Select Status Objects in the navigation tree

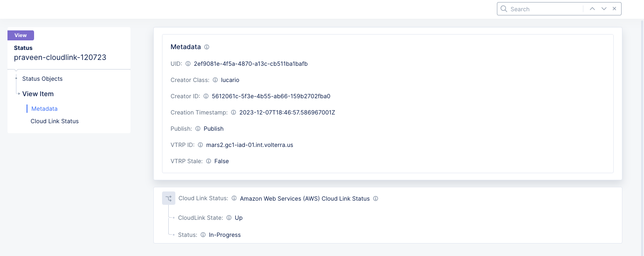click(x=42, y=79)
